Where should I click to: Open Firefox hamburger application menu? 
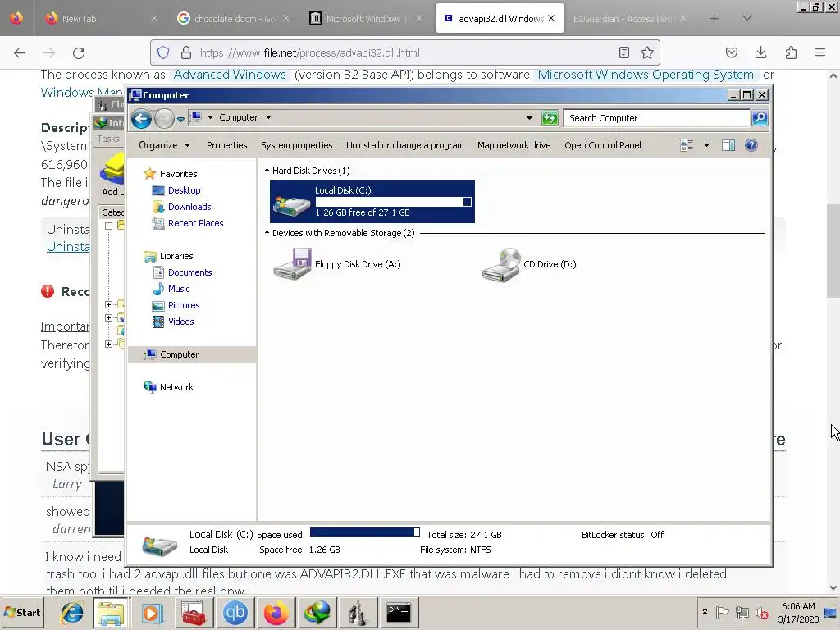[x=820, y=52]
